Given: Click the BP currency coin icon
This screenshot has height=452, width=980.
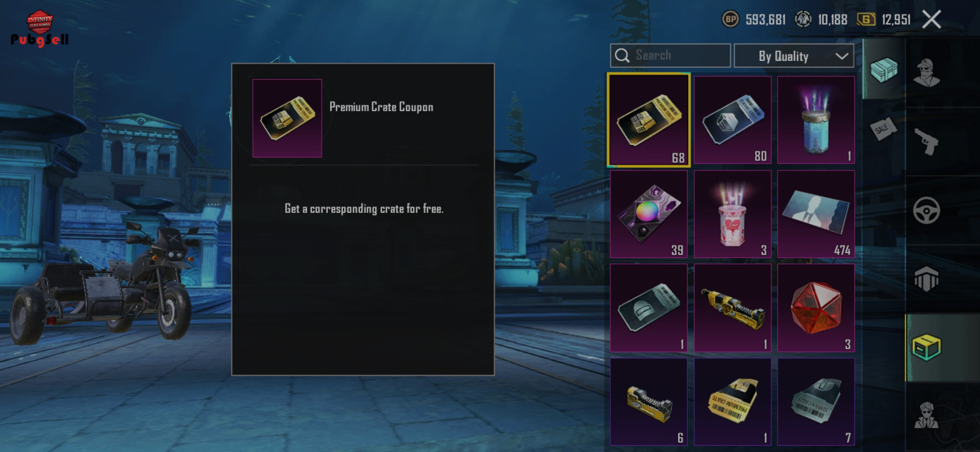Looking at the screenshot, I should point(730,19).
